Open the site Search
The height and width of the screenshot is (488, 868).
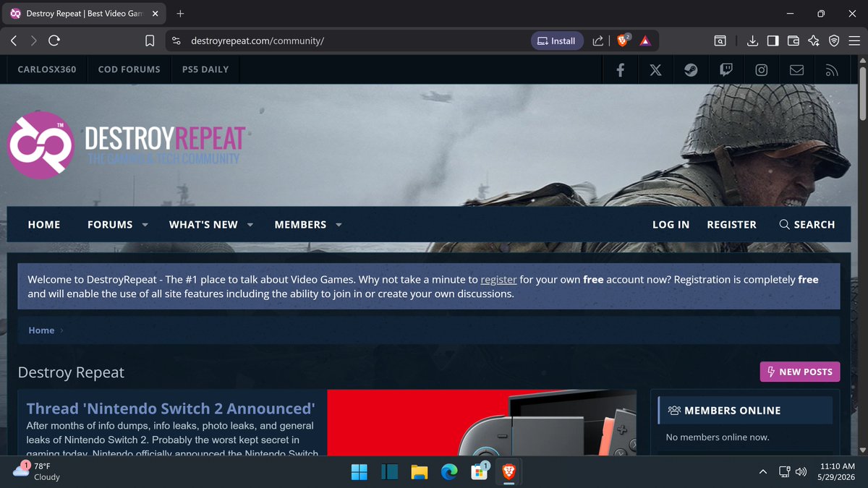pos(807,225)
